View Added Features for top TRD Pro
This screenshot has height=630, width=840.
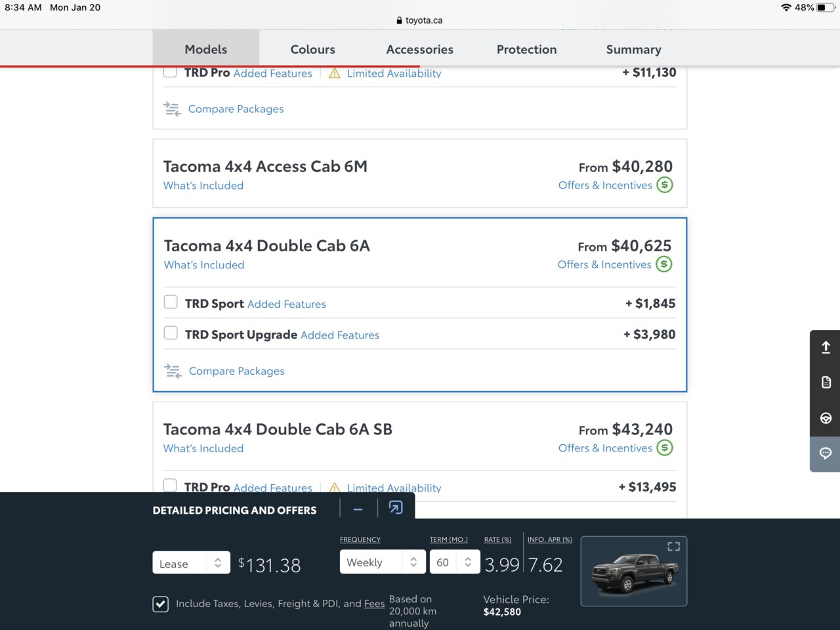click(273, 73)
